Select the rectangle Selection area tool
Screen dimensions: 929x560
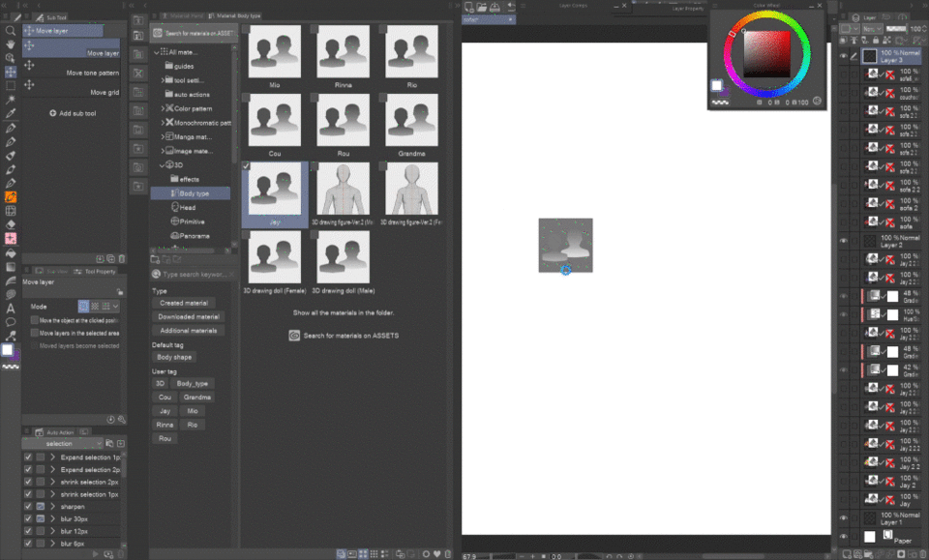point(10,86)
